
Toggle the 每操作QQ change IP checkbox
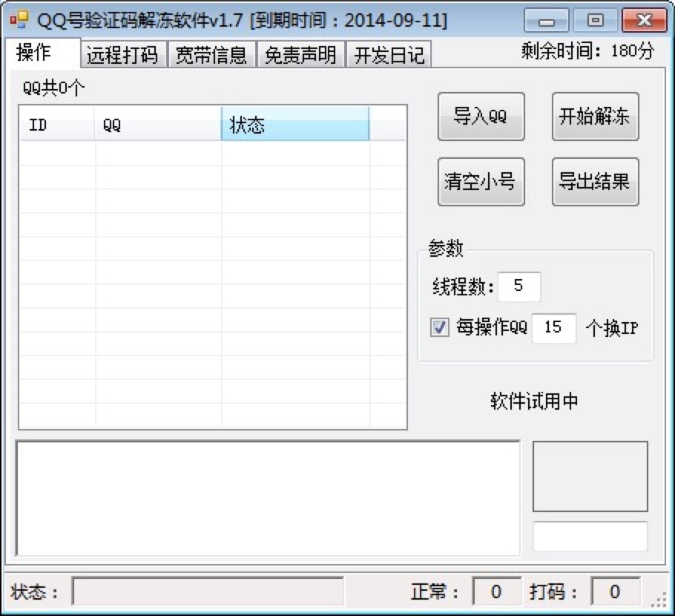[x=440, y=327]
